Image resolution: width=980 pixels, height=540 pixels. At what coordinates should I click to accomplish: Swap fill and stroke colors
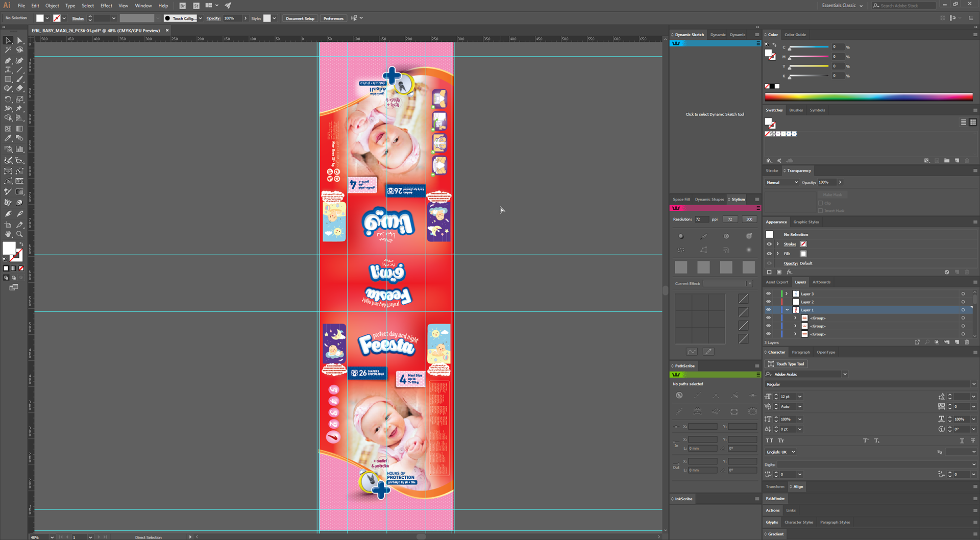coord(21,244)
